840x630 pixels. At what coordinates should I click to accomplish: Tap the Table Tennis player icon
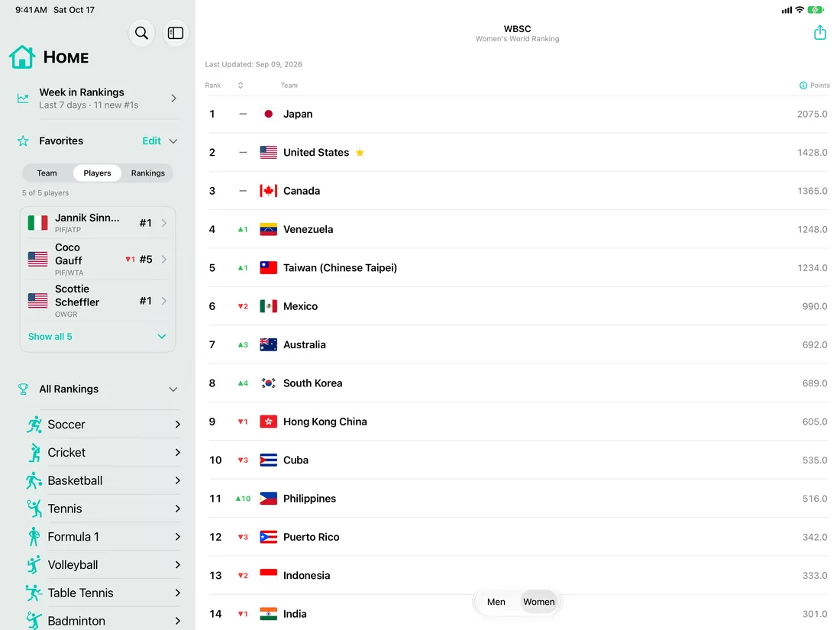[x=34, y=593]
